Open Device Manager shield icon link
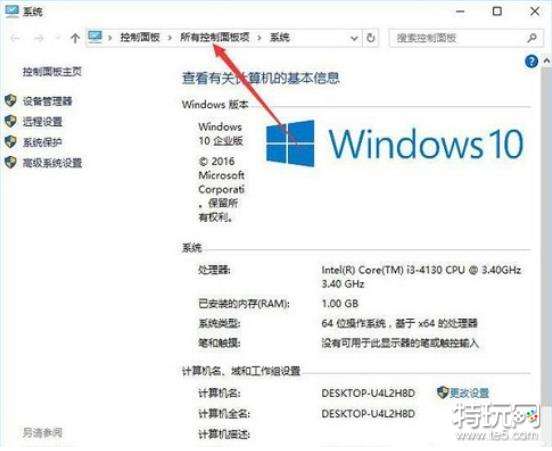 (11, 101)
